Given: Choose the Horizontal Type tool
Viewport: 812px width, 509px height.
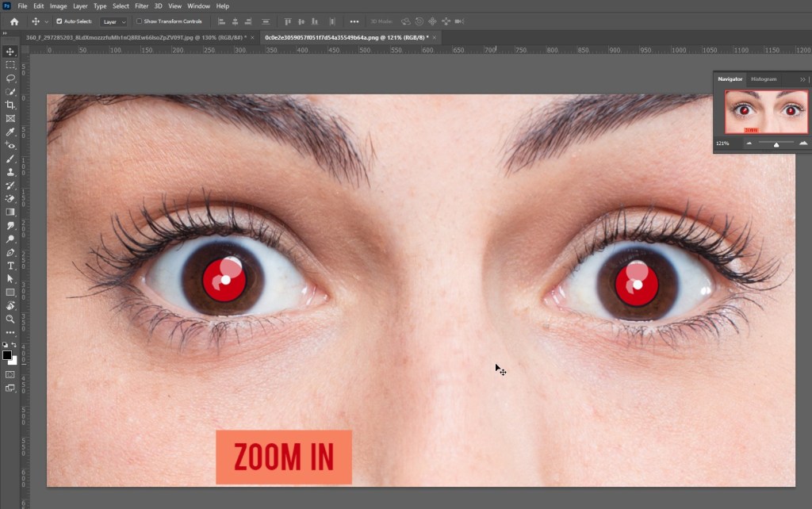Looking at the screenshot, I should 10,266.
